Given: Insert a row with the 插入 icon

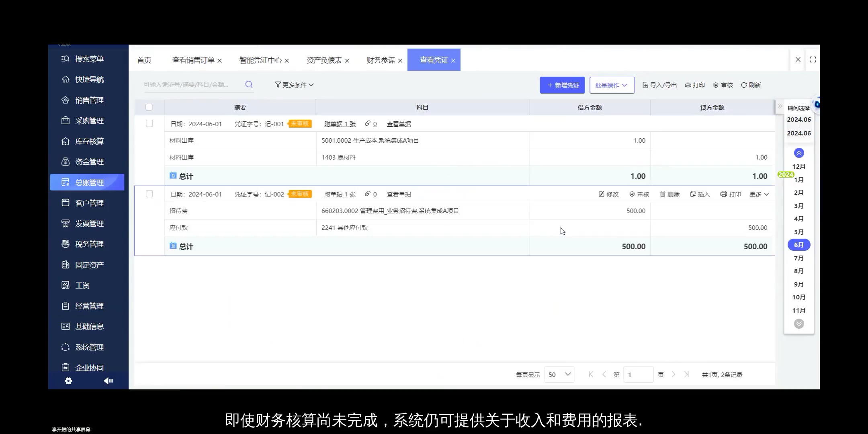Looking at the screenshot, I should (x=700, y=194).
